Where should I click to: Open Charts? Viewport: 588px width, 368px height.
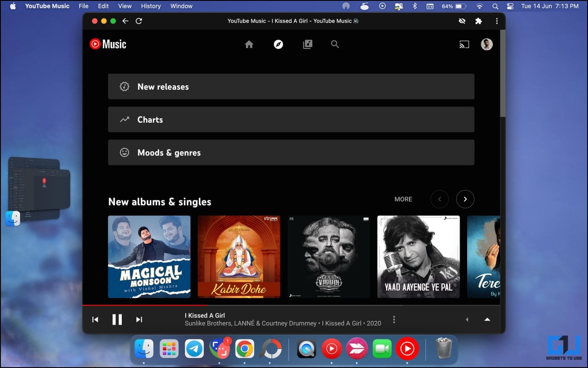[291, 120]
